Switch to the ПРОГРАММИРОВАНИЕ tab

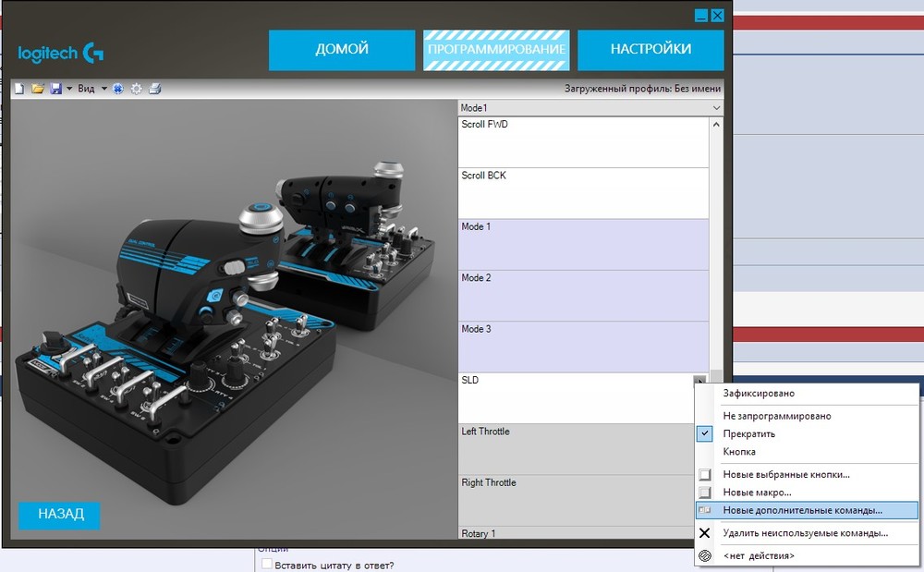(496, 50)
